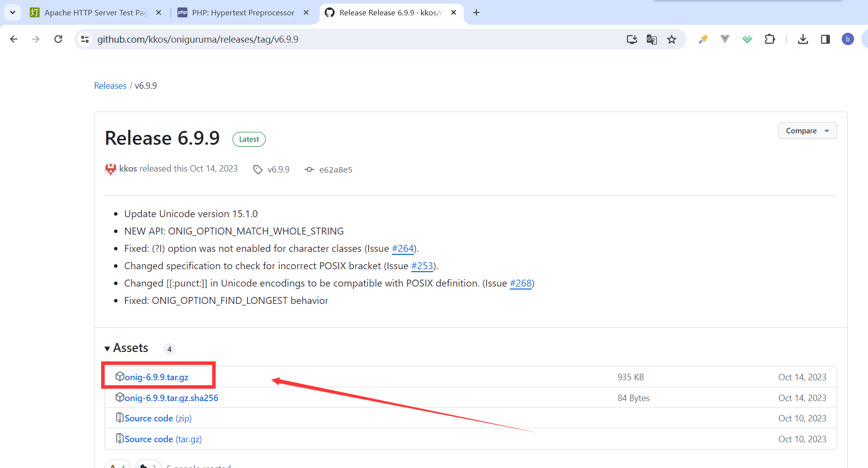Download onig-6.9.9.tar.gz.sha256
This screenshot has height=468, width=868.
click(x=172, y=398)
